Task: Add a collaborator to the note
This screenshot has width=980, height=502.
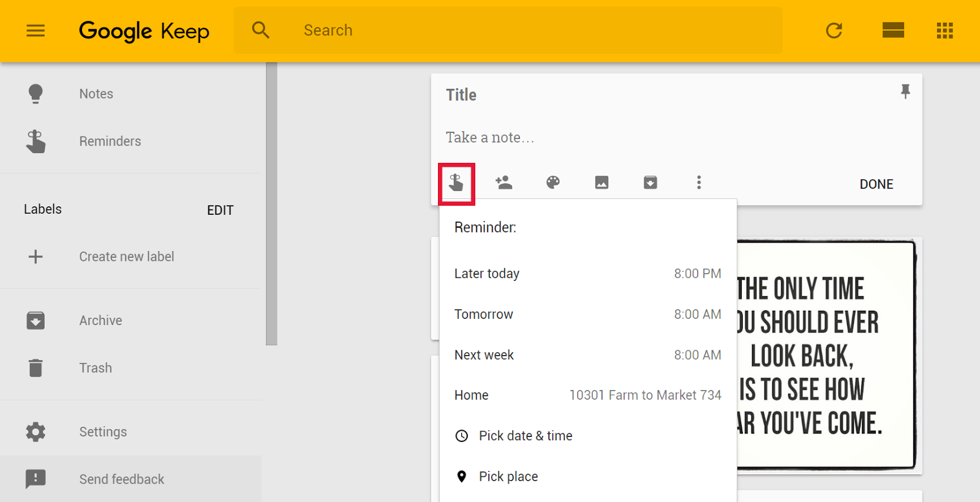Action: (x=504, y=182)
